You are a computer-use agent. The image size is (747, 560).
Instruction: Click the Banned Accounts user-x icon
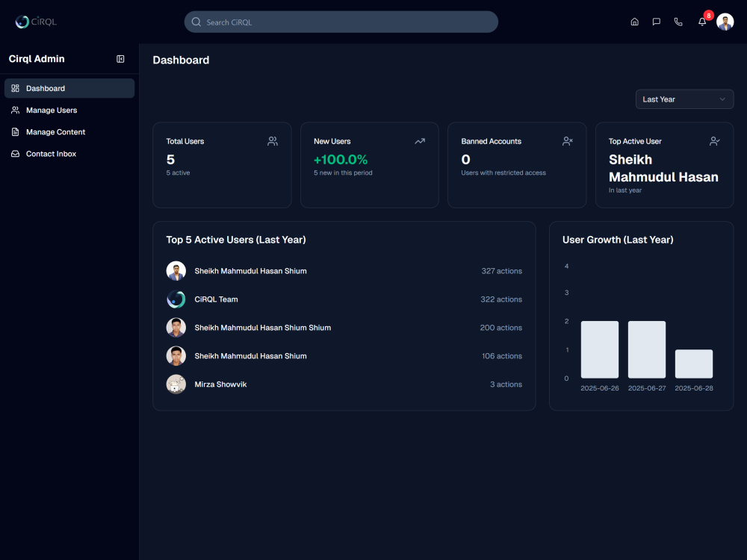(568, 141)
